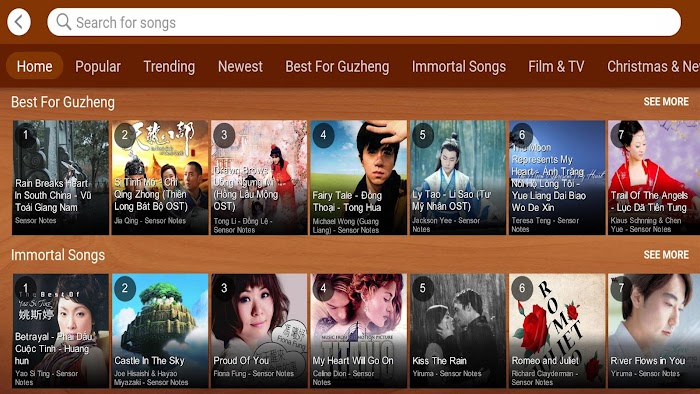Image resolution: width=700 pixels, height=394 pixels.
Task: Click artist text Klaus Schnring & Chen Yue
Action: (646, 224)
